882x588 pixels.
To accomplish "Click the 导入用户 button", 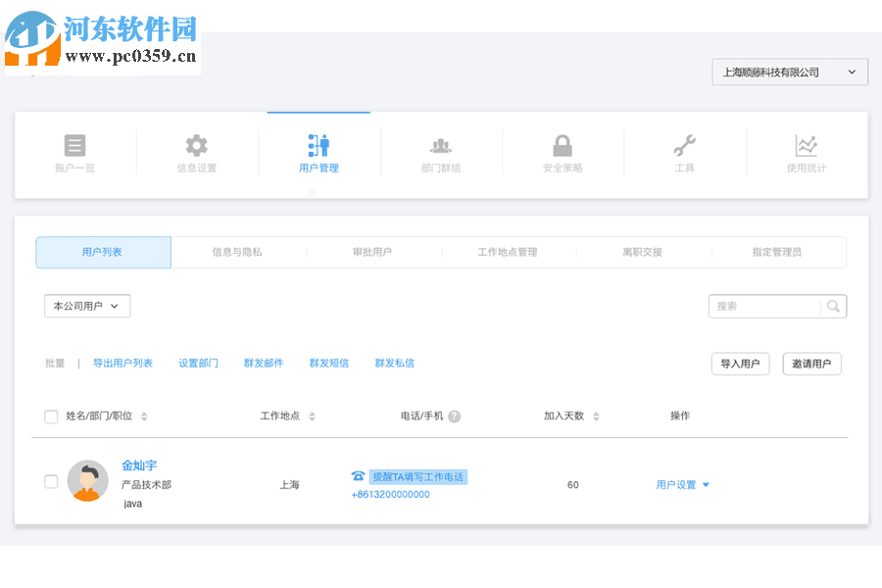I will [740, 364].
